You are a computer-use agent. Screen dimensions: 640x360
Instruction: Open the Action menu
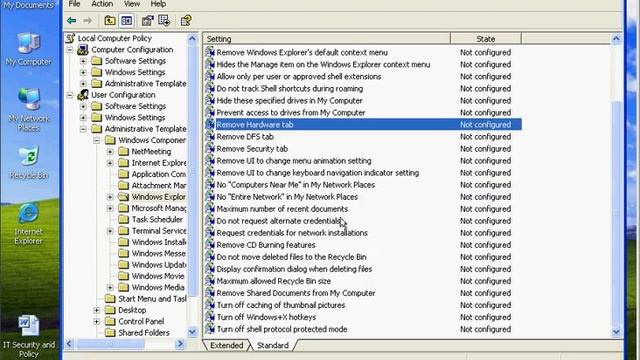102,4
